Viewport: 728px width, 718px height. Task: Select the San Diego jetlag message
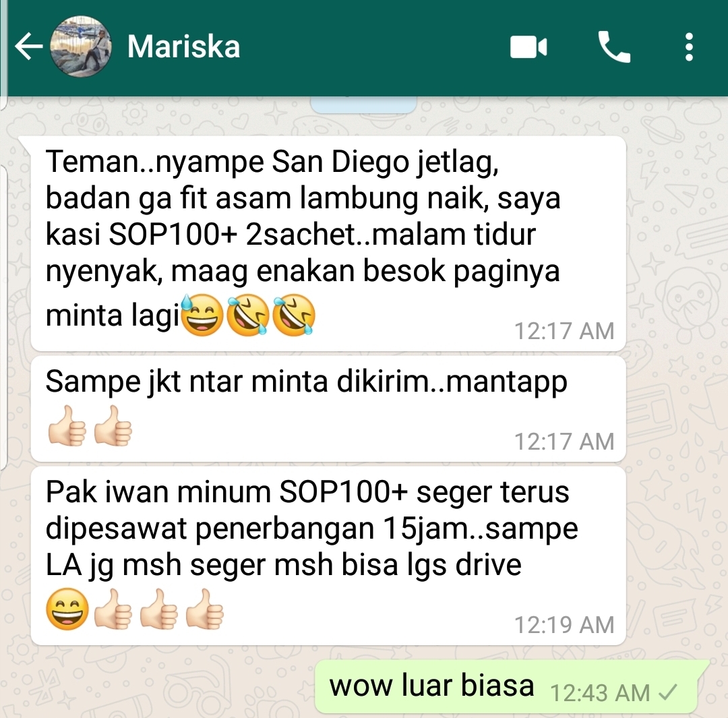[x=328, y=244]
